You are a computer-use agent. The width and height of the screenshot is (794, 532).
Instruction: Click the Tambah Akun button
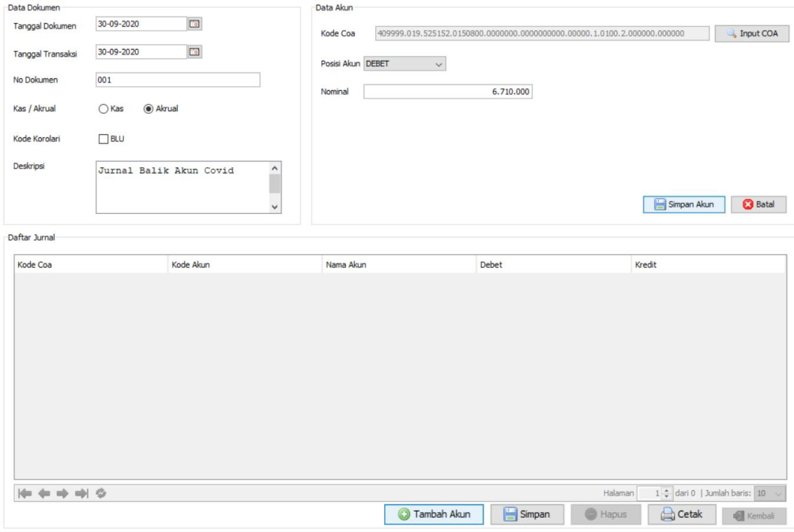pos(434,515)
